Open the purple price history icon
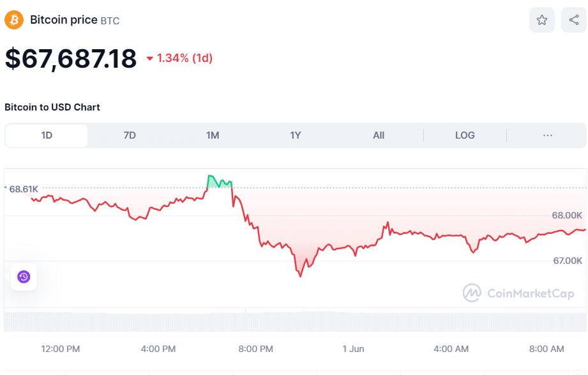This screenshot has height=375, width=588. point(23,277)
